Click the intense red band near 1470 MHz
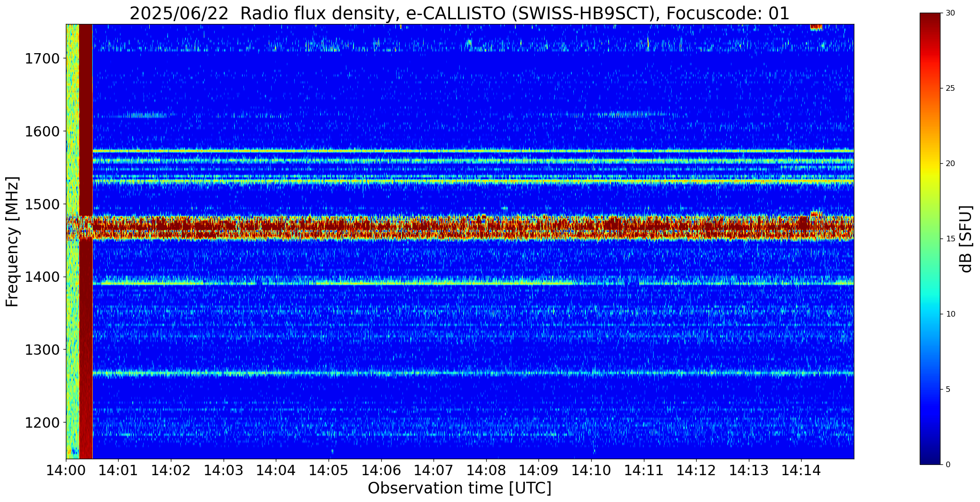The image size is (980, 502). (x=473, y=228)
